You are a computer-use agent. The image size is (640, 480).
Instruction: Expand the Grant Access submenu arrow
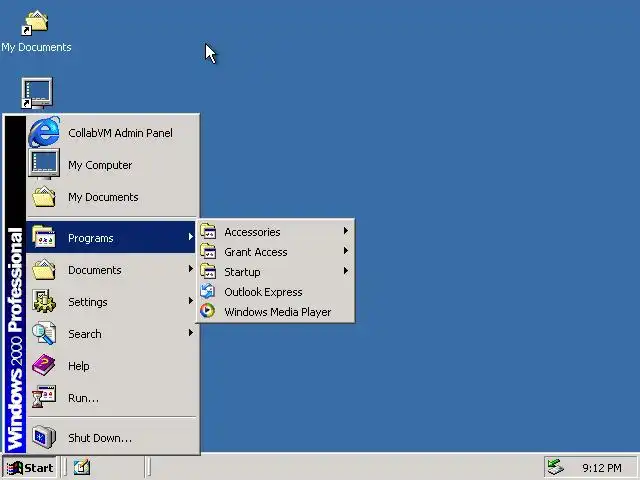pos(346,251)
